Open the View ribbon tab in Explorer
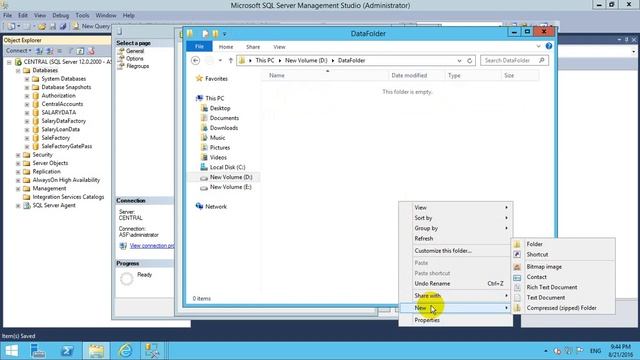The height and width of the screenshot is (360, 640). [x=280, y=47]
